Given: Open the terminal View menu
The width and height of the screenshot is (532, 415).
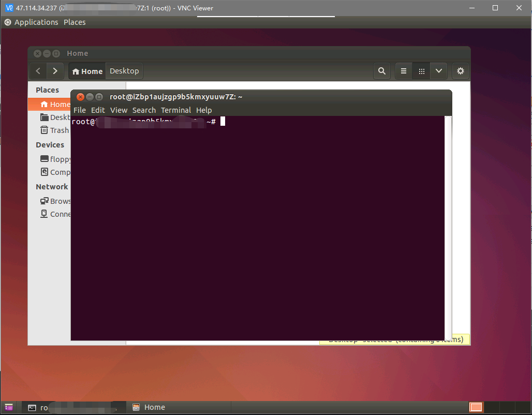Looking at the screenshot, I should pyautogui.click(x=119, y=110).
